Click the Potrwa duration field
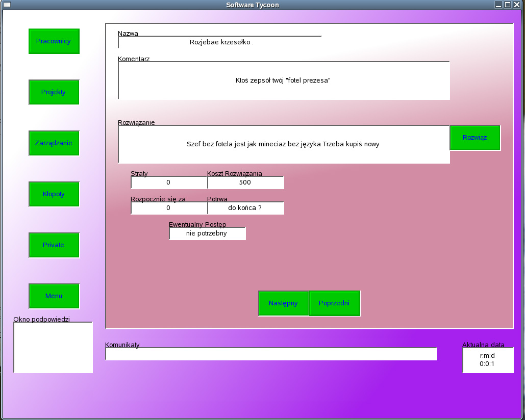The height and width of the screenshot is (420, 525). click(245, 208)
